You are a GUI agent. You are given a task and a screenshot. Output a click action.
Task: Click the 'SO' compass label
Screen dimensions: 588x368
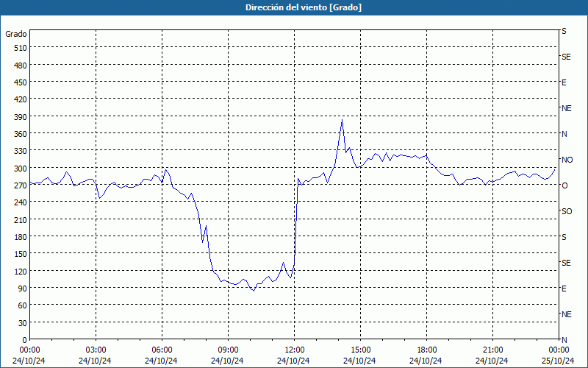(567, 211)
